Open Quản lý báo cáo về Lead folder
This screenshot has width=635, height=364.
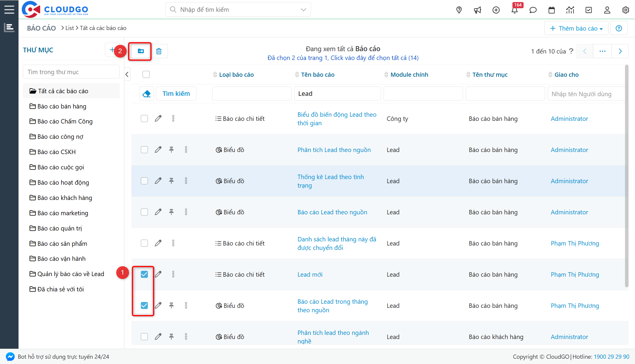click(x=71, y=274)
